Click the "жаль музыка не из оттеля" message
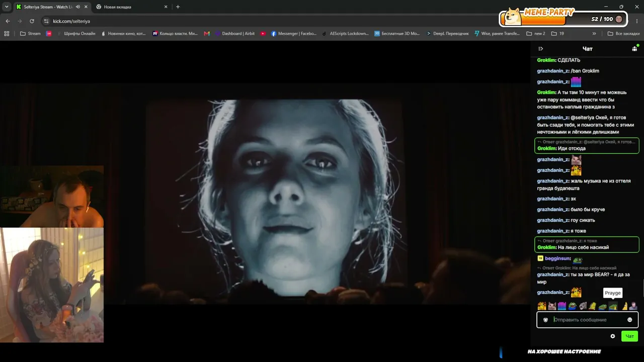Image resolution: width=644 pixels, height=362 pixels. (584, 185)
